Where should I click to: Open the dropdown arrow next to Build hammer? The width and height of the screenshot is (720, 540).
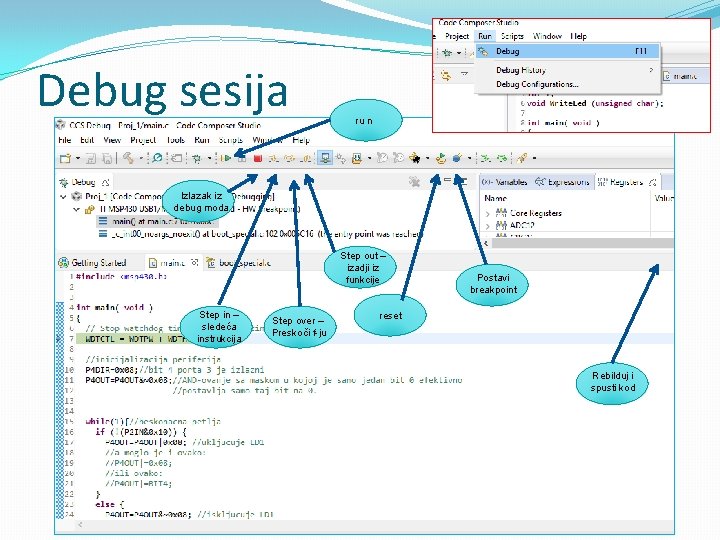(141, 158)
